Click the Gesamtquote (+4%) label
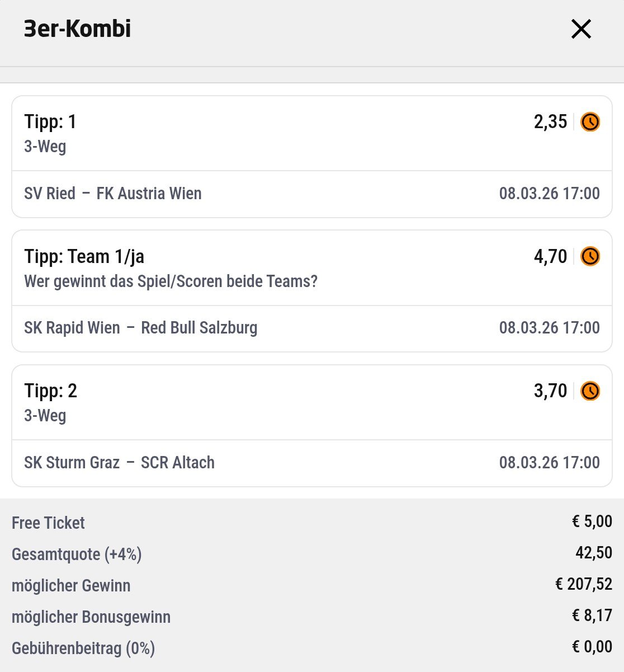Viewport: 624px width, 672px height. coord(77,554)
